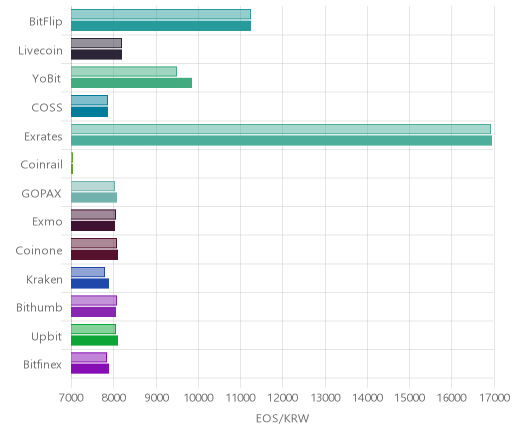The height and width of the screenshot is (436, 512).
Task: Click the light green YoBit bar
Action: [124, 72]
